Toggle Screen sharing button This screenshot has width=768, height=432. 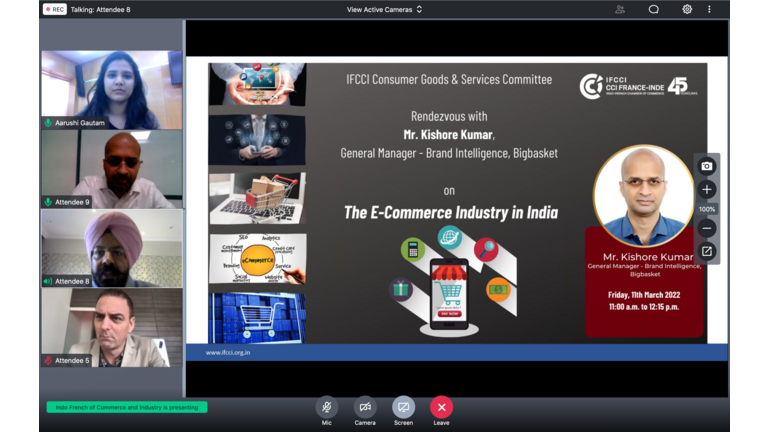click(403, 407)
